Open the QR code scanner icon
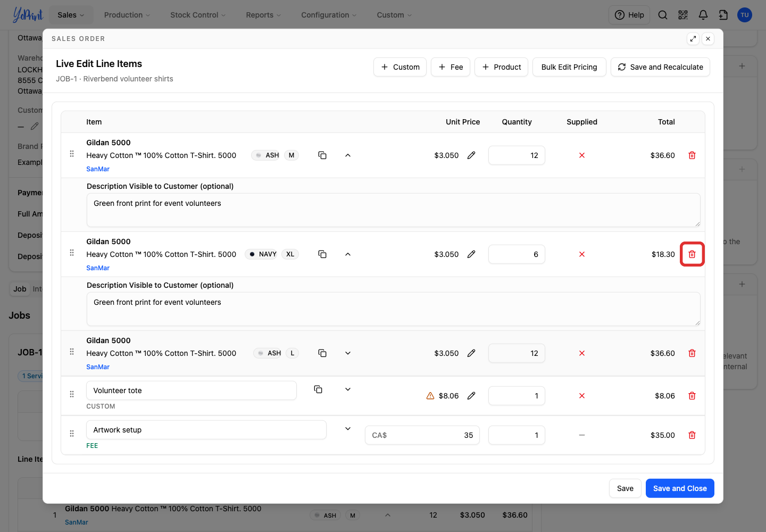This screenshot has height=532, width=766. (683, 15)
